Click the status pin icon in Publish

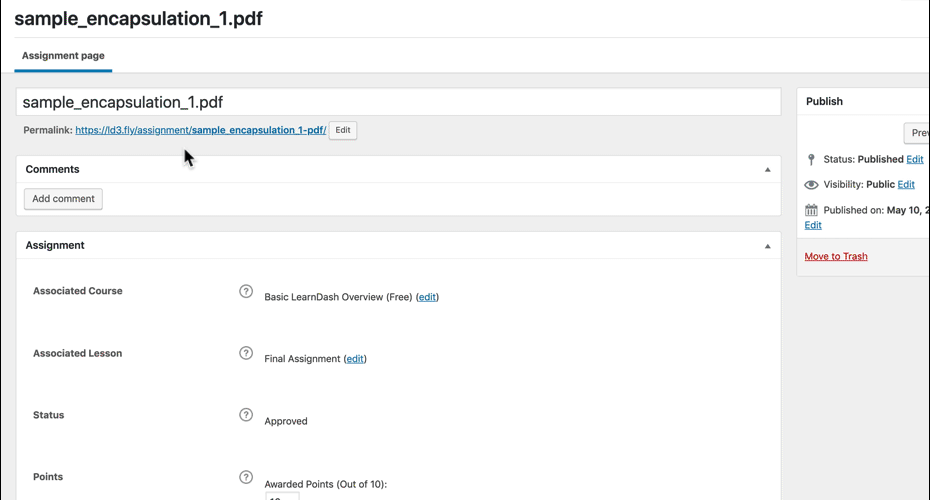[811, 160]
